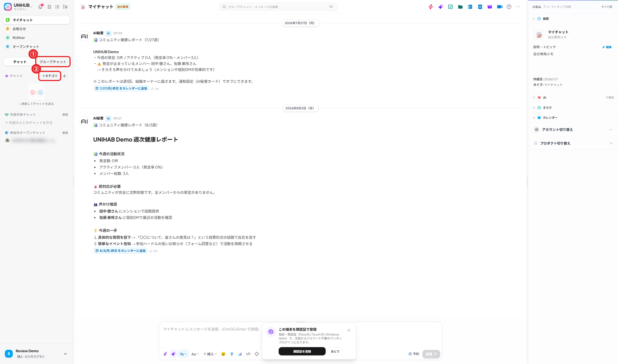The image size is (618, 364).
Task: Click the bar chart icon in composer
Action: pyautogui.click(x=240, y=354)
